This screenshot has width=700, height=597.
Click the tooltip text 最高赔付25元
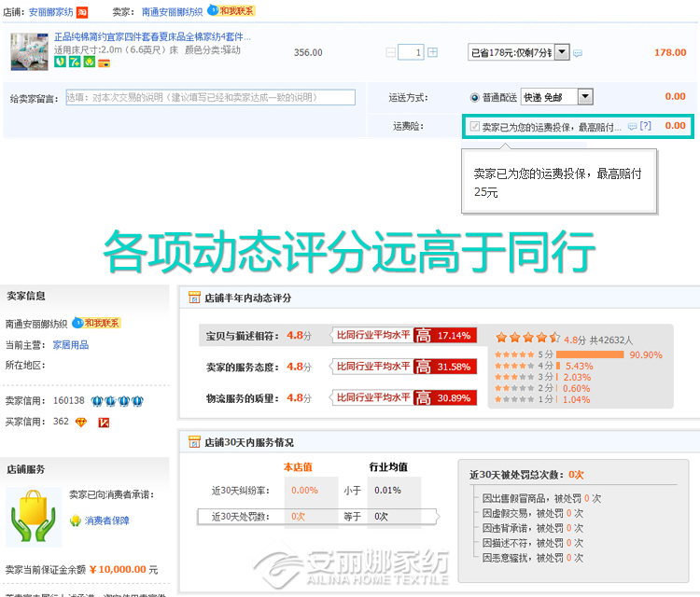pos(557,183)
